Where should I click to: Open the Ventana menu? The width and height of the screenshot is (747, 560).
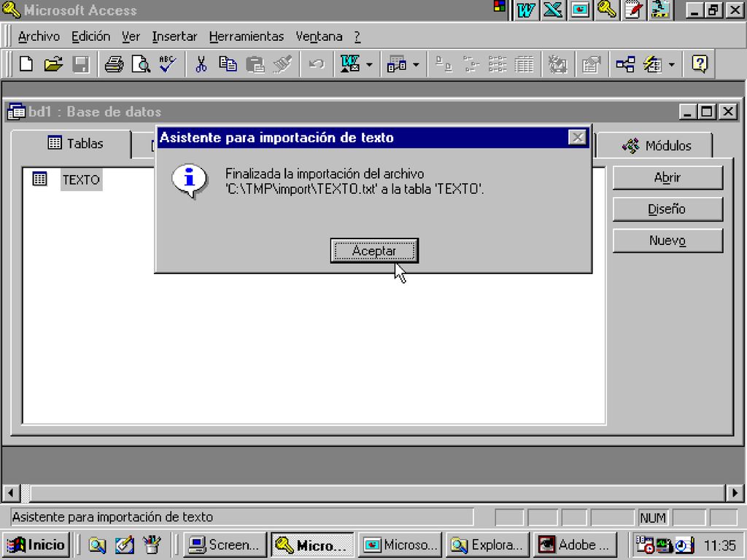(x=319, y=36)
